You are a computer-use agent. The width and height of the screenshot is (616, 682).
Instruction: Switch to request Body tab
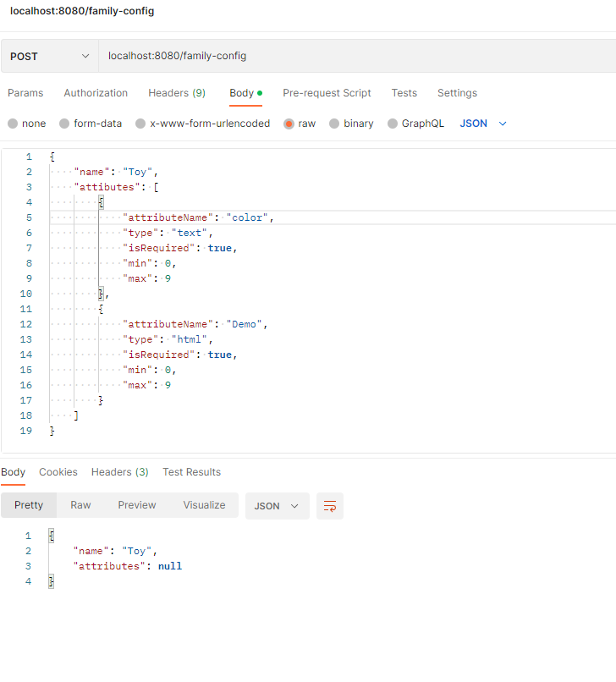245,93
